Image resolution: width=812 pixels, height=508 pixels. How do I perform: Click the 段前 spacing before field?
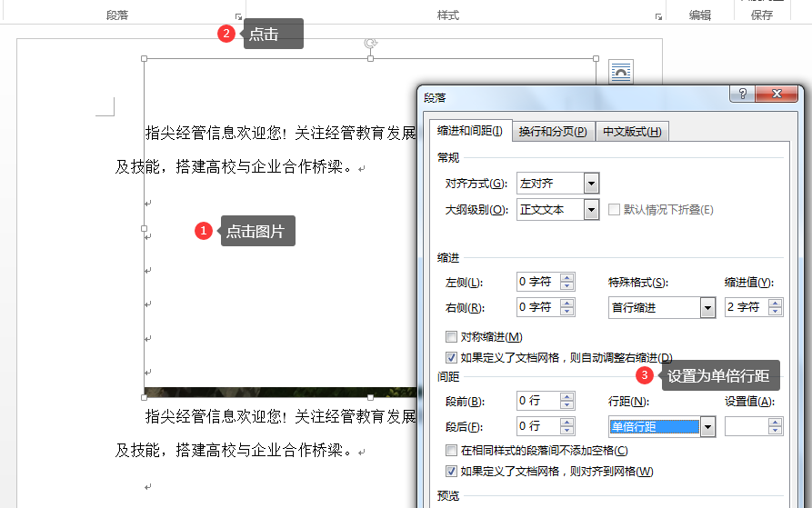[x=539, y=401]
